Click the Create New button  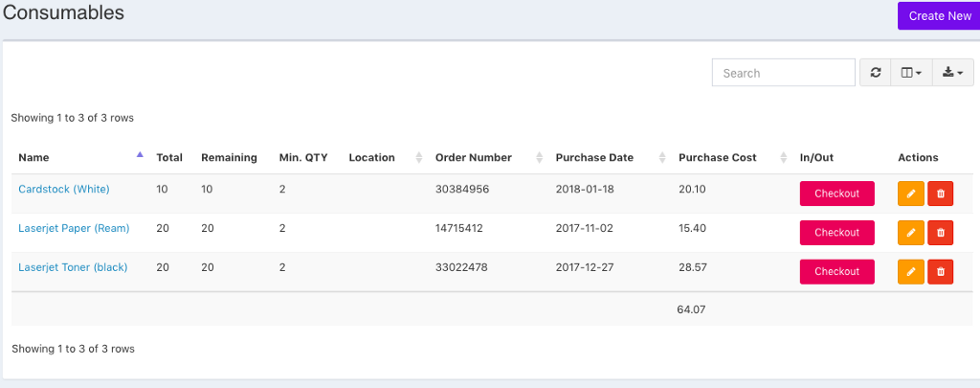click(939, 15)
